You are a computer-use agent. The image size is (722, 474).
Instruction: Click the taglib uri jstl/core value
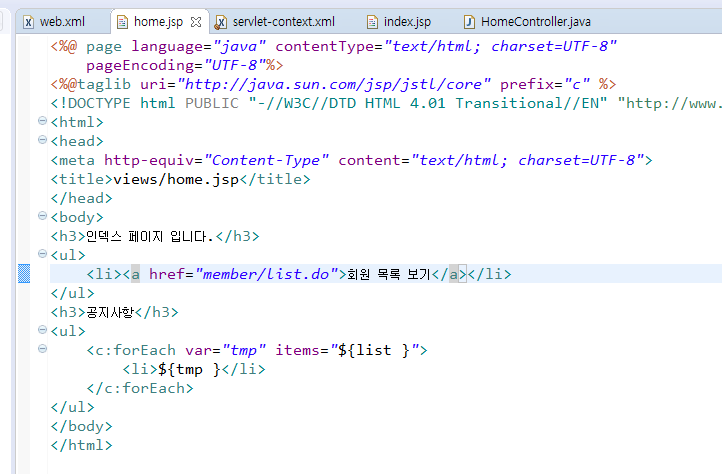[x=334, y=84]
